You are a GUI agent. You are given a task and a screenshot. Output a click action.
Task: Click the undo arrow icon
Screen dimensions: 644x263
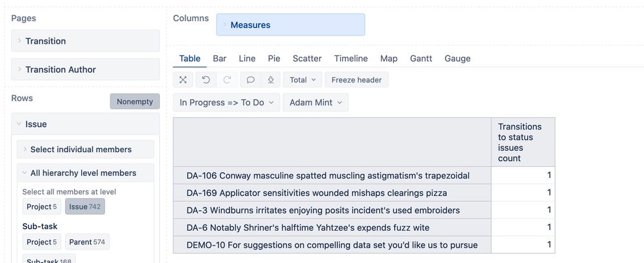[x=206, y=80]
